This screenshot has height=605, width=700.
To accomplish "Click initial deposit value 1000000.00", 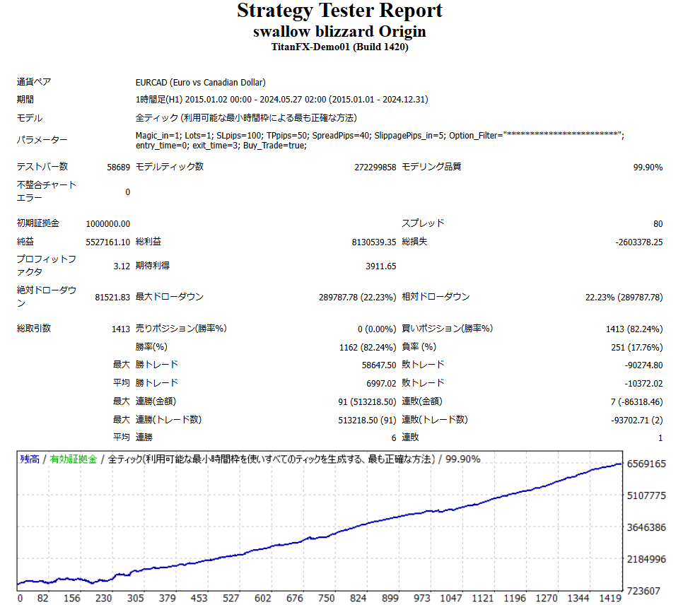I will click(x=108, y=224).
